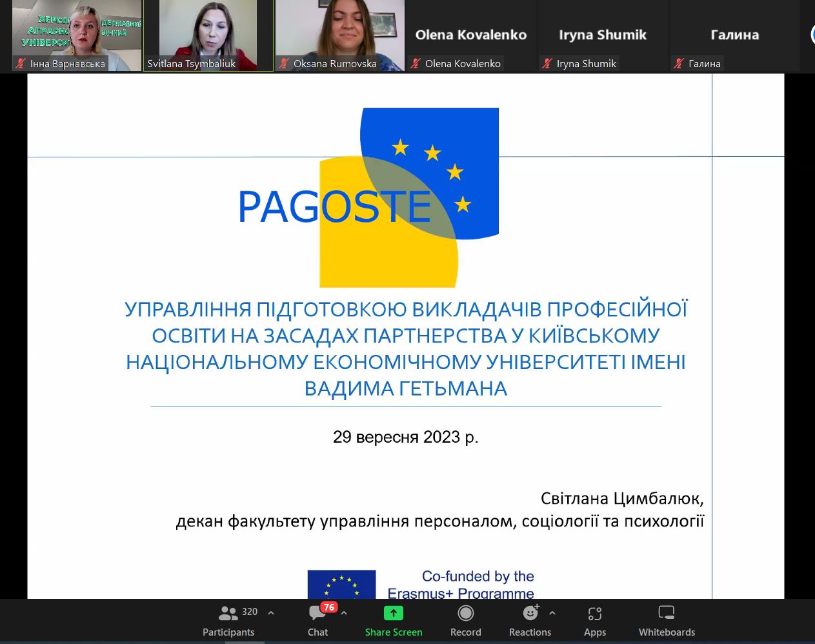Click the green Share Screen button

point(394,621)
